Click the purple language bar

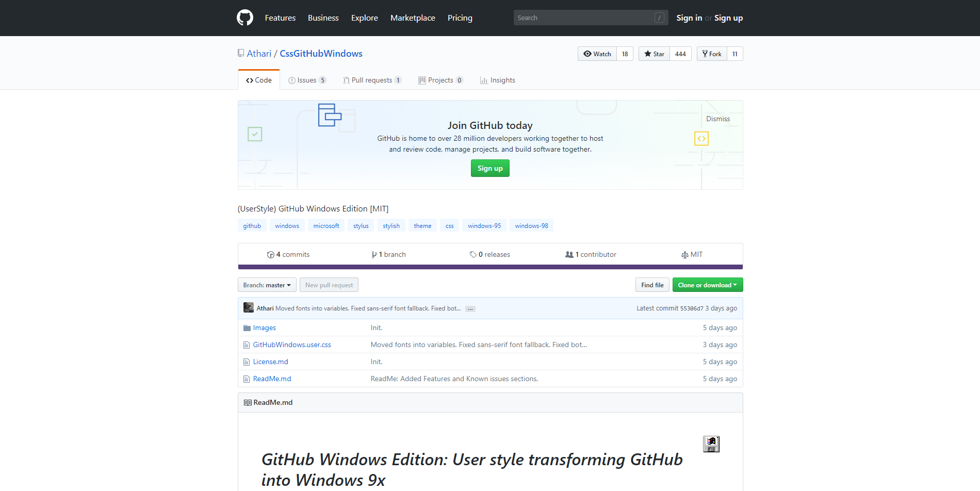491,267
